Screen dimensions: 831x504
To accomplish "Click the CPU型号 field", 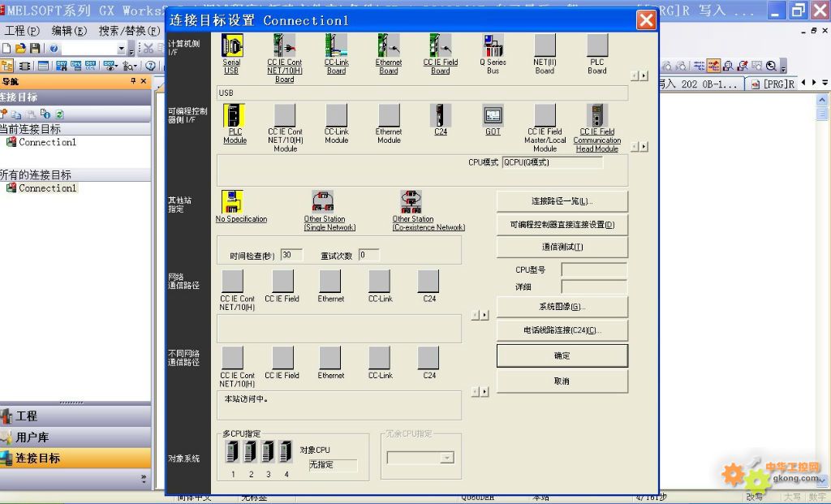I will [x=594, y=269].
